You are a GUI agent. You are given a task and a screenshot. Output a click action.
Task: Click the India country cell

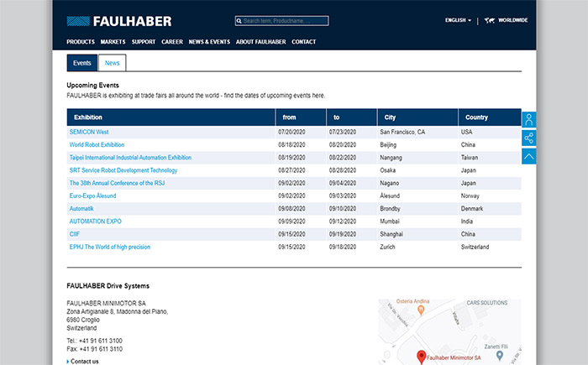point(467,222)
